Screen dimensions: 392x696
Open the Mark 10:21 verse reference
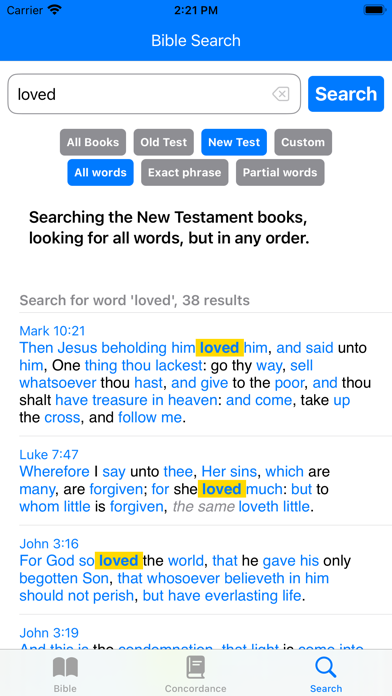(x=52, y=330)
